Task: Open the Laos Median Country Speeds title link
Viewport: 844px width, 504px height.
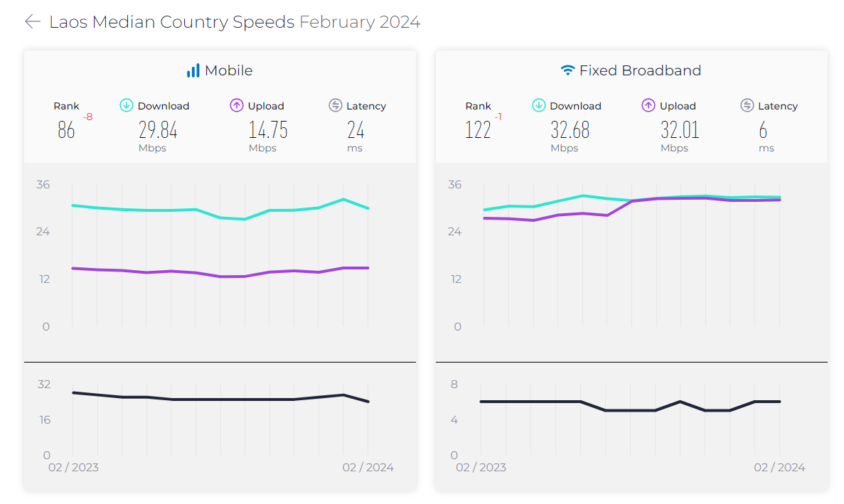Action: click(173, 21)
